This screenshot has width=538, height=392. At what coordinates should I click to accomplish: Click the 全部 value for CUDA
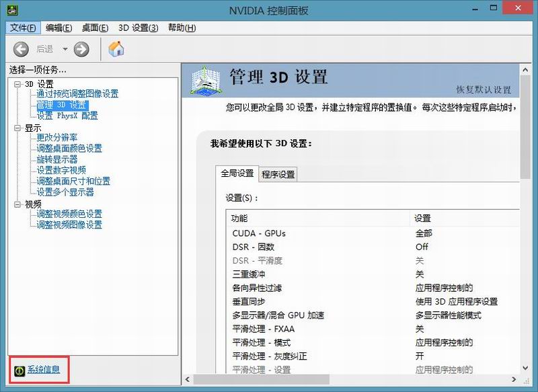424,233
